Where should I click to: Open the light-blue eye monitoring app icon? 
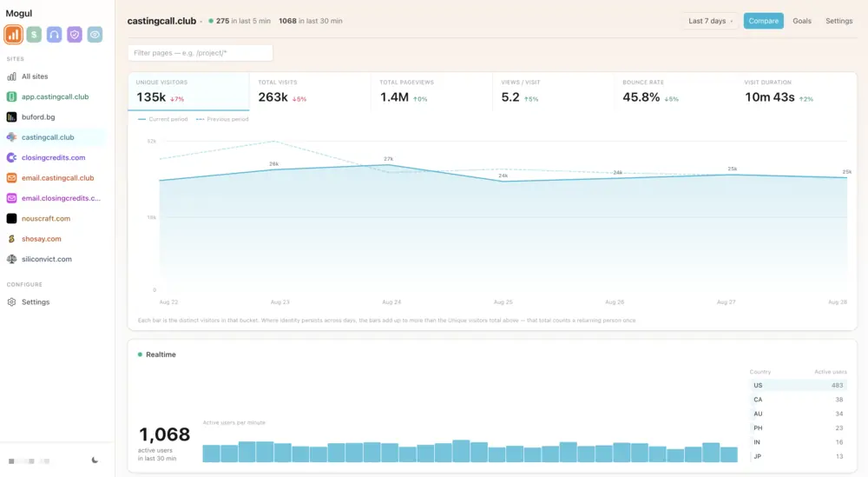(95, 35)
